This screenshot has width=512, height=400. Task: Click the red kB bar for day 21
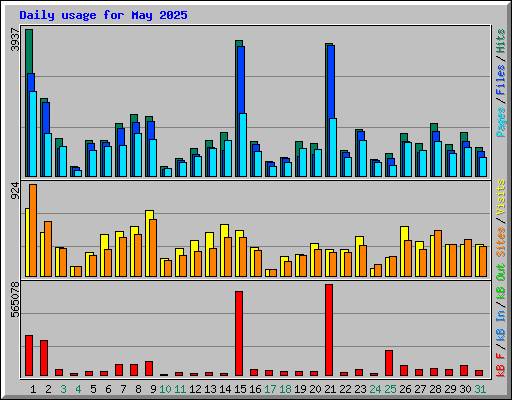coord(329,330)
